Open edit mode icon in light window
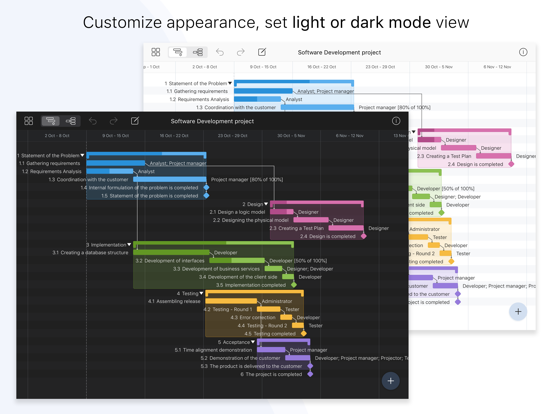The height and width of the screenshot is (414, 552). click(x=262, y=52)
